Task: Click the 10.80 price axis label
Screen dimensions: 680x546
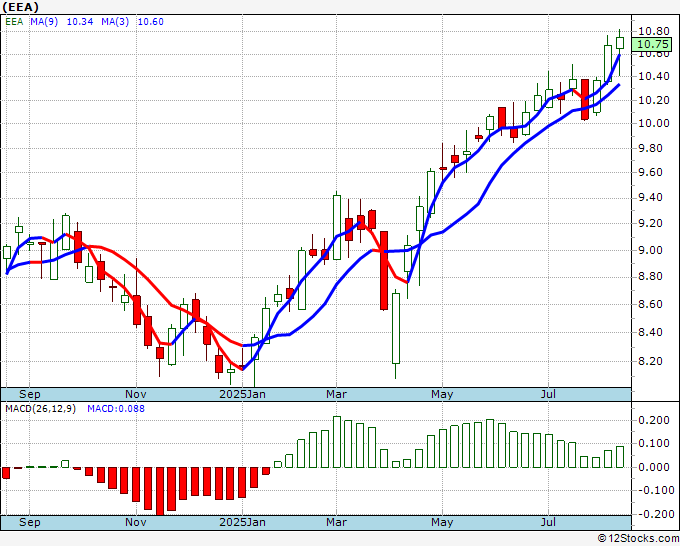Action: pyautogui.click(x=654, y=32)
